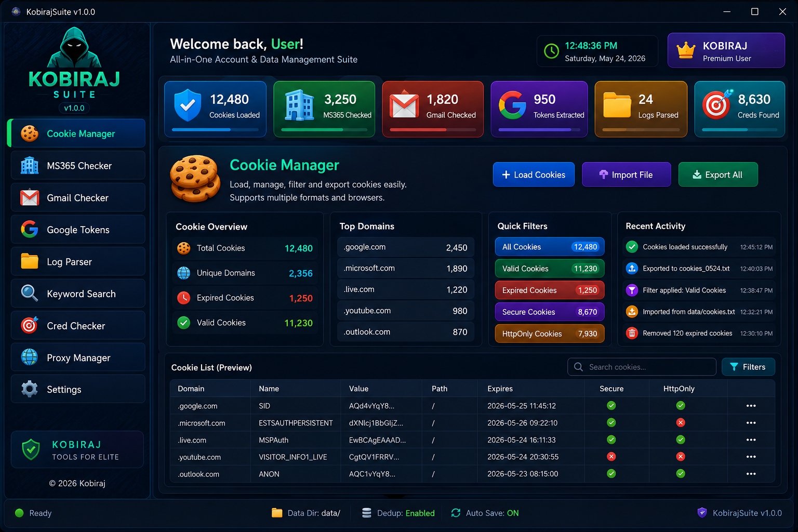Click the Settings gear icon

point(30,389)
